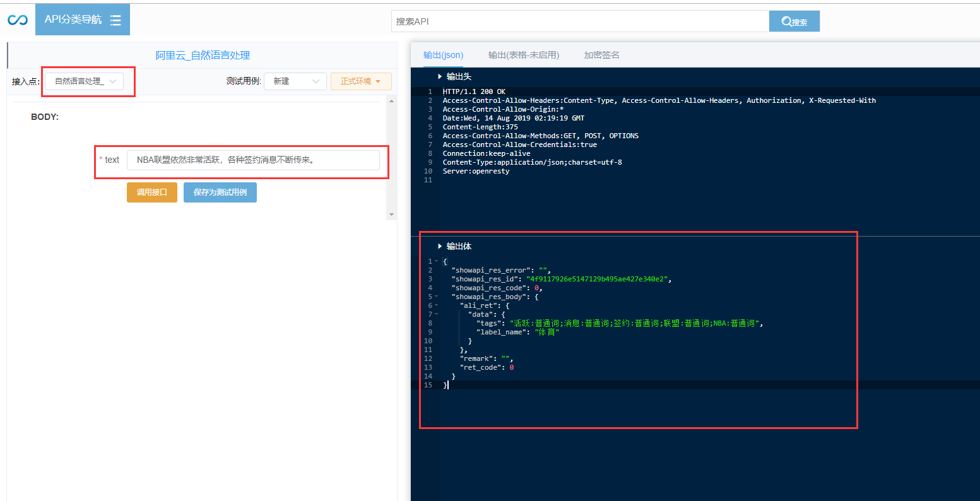Click the showapi_res_id value line

[561, 279]
